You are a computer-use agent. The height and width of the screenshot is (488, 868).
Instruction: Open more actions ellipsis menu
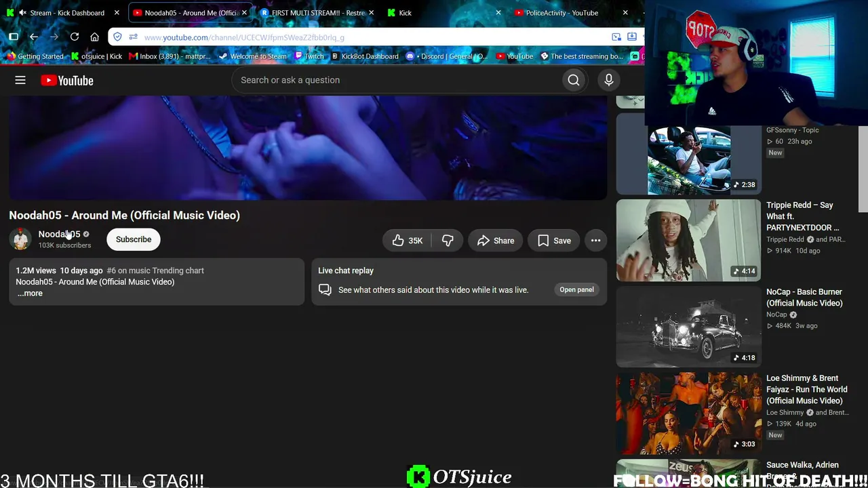point(595,241)
